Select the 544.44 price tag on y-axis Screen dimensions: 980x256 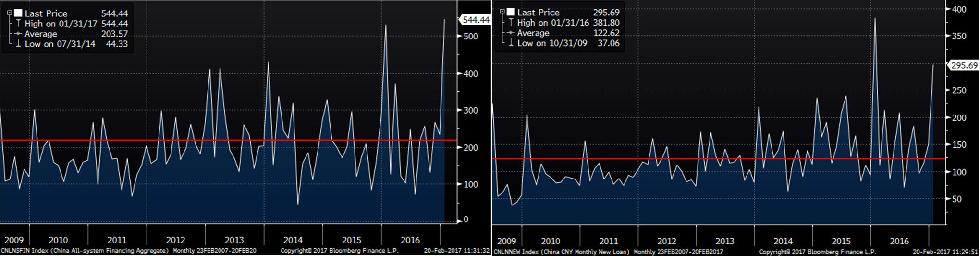pos(475,20)
